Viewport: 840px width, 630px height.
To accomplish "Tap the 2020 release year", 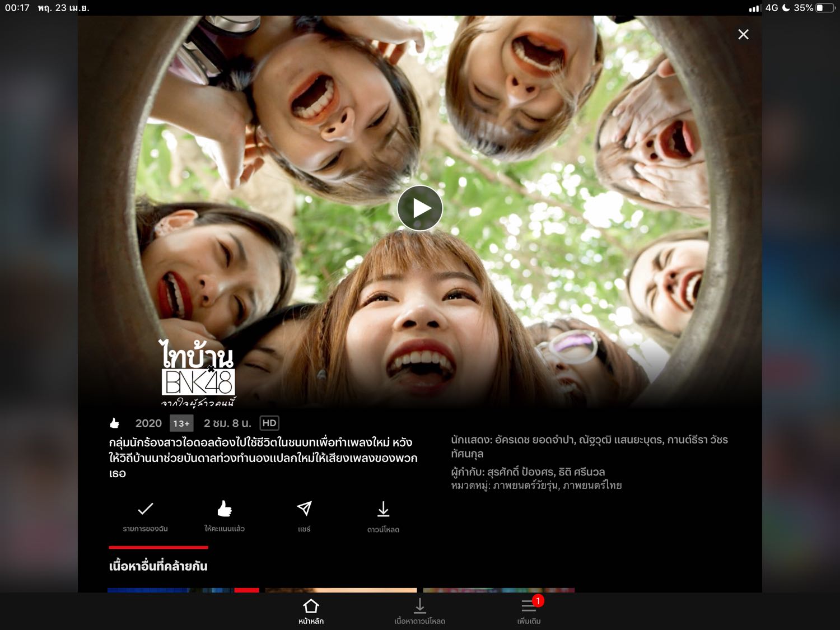I will coord(148,423).
